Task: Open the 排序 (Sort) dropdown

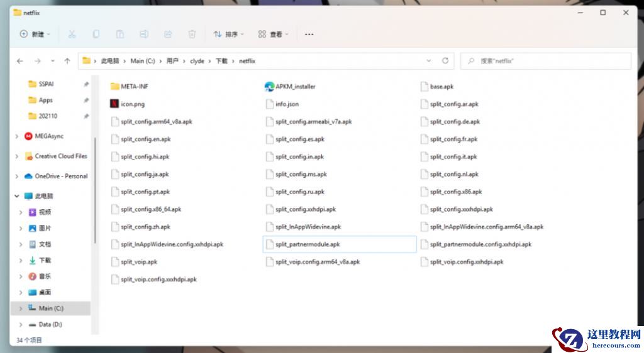Action: click(x=229, y=34)
